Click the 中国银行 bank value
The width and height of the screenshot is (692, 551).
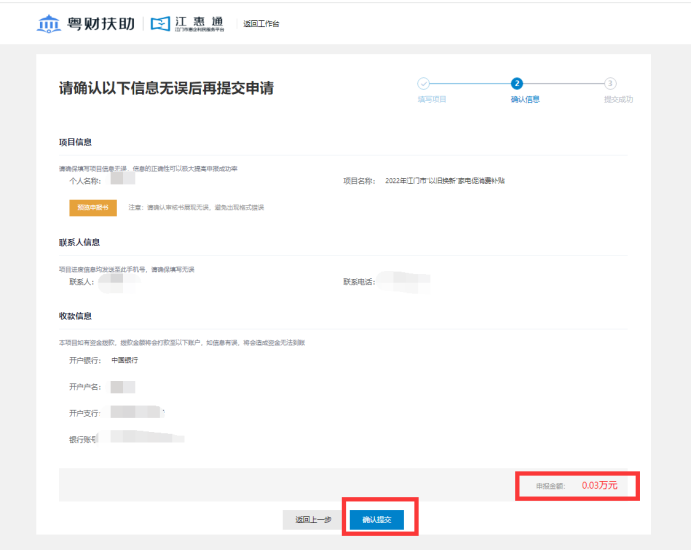coord(124,360)
